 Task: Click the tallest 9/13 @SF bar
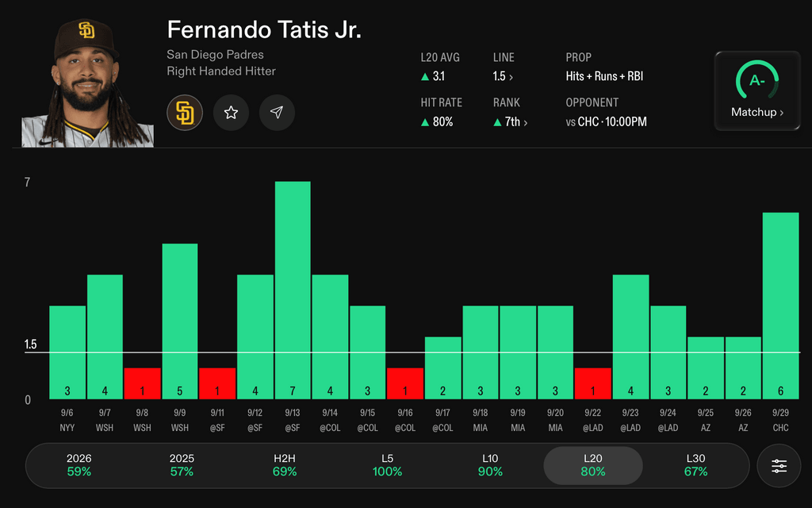(x=293, y=291)
